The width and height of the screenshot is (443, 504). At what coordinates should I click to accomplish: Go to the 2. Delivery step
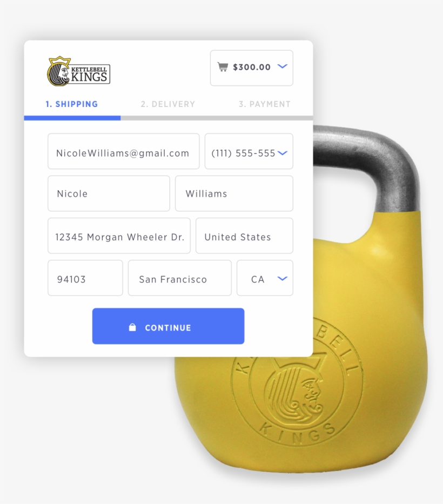point(168,104)
